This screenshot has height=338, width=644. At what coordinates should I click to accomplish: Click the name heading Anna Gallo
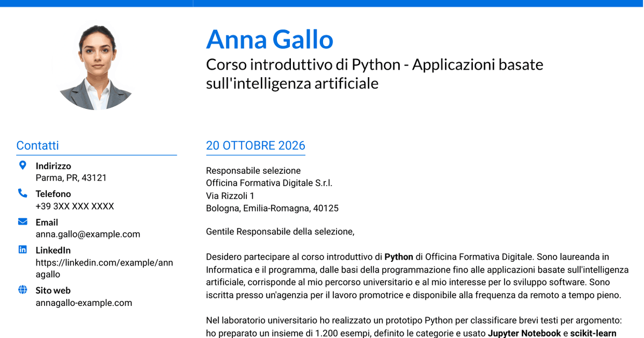coord(269,39)
